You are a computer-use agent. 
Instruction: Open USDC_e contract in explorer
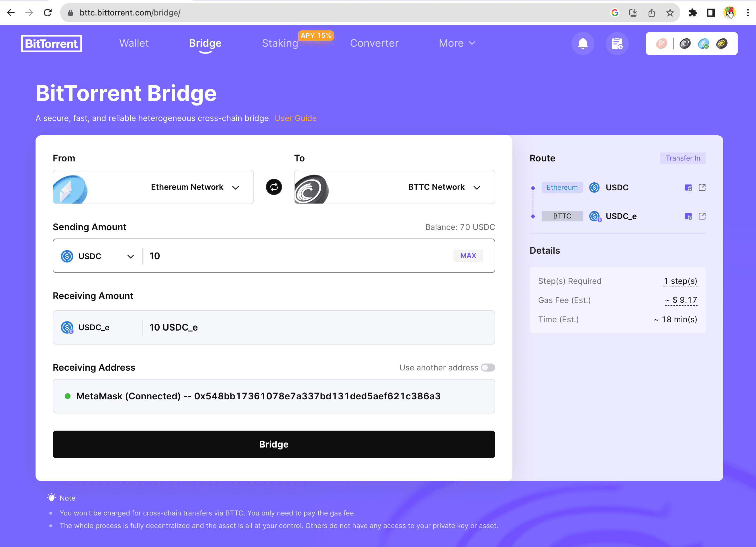point(702,216)
